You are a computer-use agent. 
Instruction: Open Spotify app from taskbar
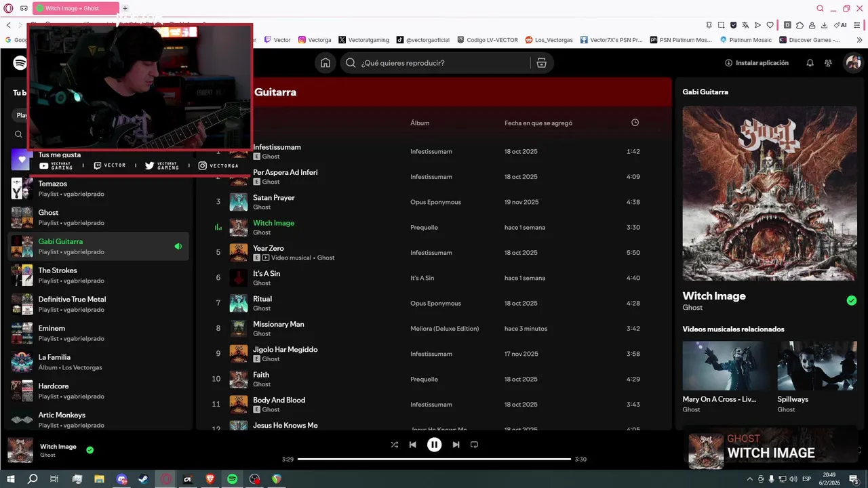[x=233, y=479]
